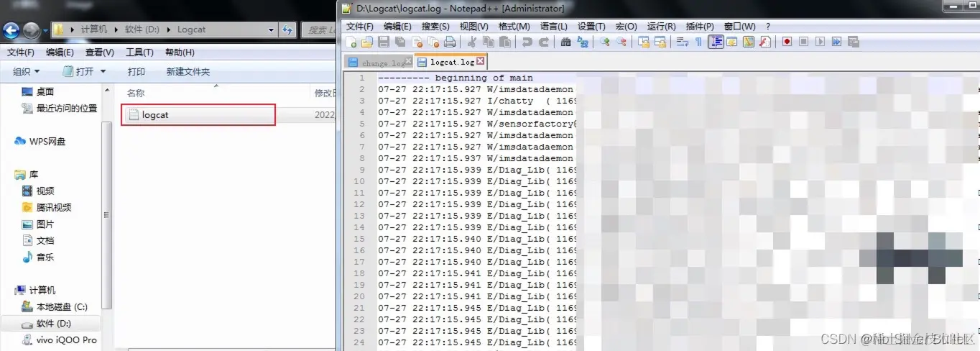
Task: Select 本地磁盘 (C:) in navigation pane
Action: coord(55,307)
